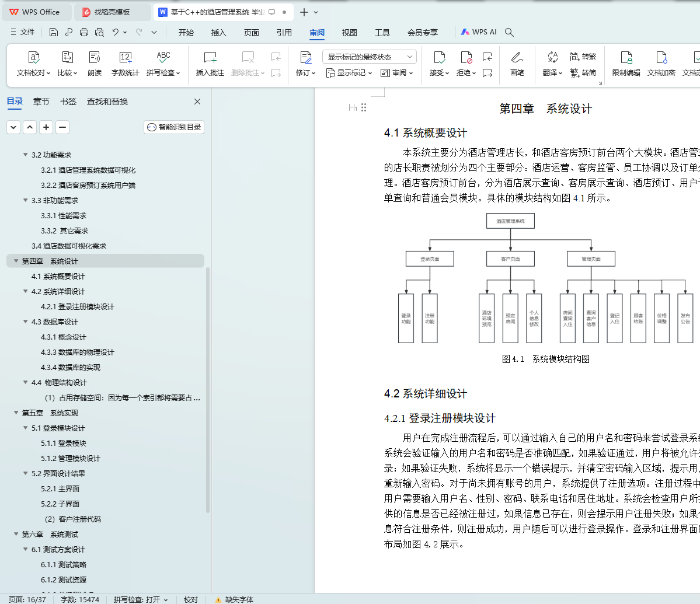Toggle 修订 track changes
The height and width of the screenshot is (604, 700).
click(x=306, y=64)
